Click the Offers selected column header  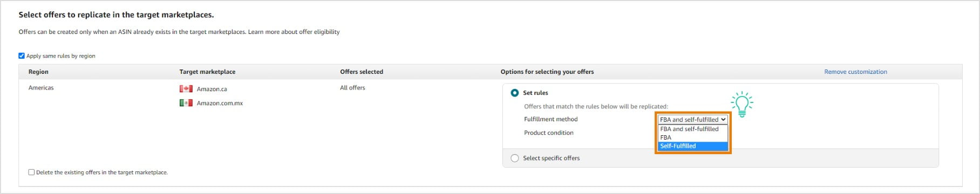coord(362,72)
